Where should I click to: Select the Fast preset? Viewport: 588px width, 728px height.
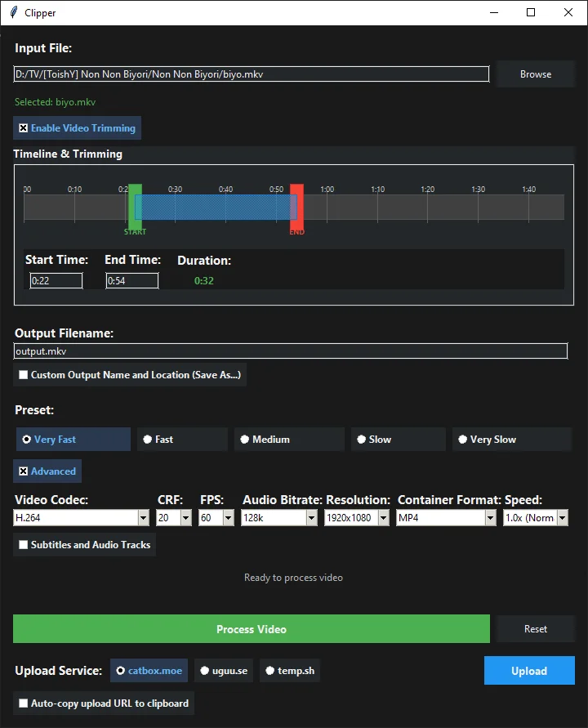pos(182,440)
